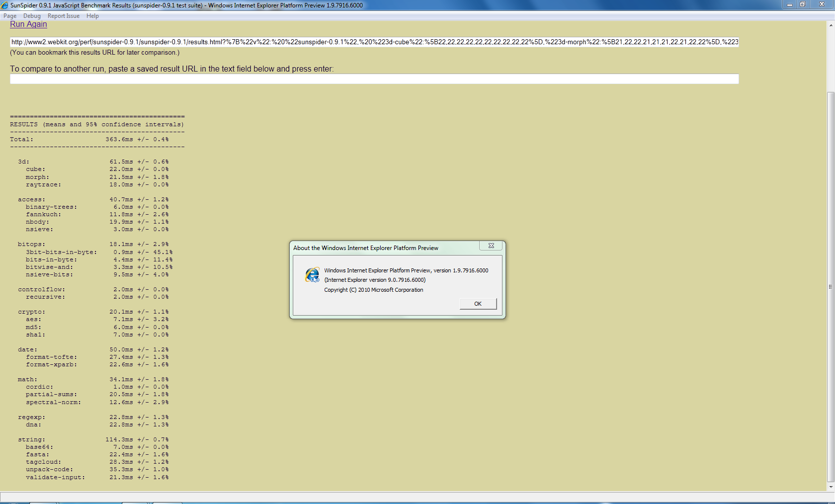Click the version 1.9.7916.6000 line in About dialog
The height and width of the screenshot is (504, 835).
[x=406, y=270]
